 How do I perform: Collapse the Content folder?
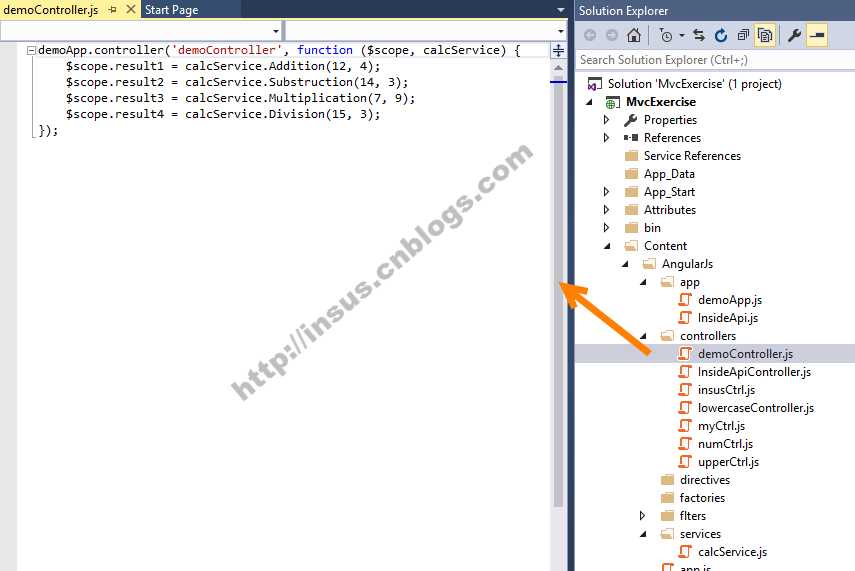pyautogui.click(x=607, y=246)
